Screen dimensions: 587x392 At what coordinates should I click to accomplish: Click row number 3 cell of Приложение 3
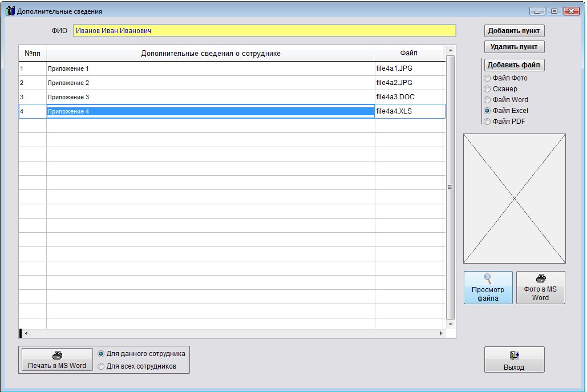tap(33, 98)
